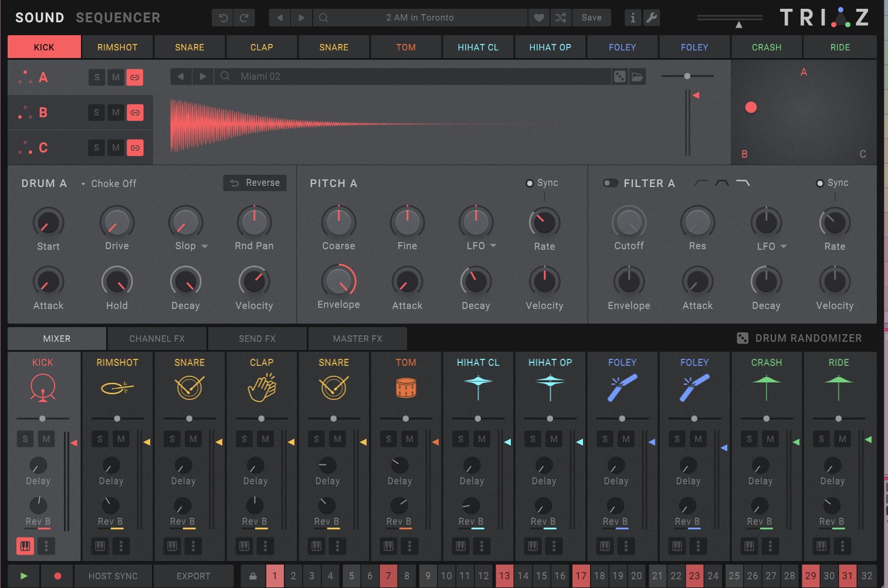Image resolution: width=888 pixels, height=588 pixels.
Task: Click the Hihat CL cymbal icon
Action: 478,388
